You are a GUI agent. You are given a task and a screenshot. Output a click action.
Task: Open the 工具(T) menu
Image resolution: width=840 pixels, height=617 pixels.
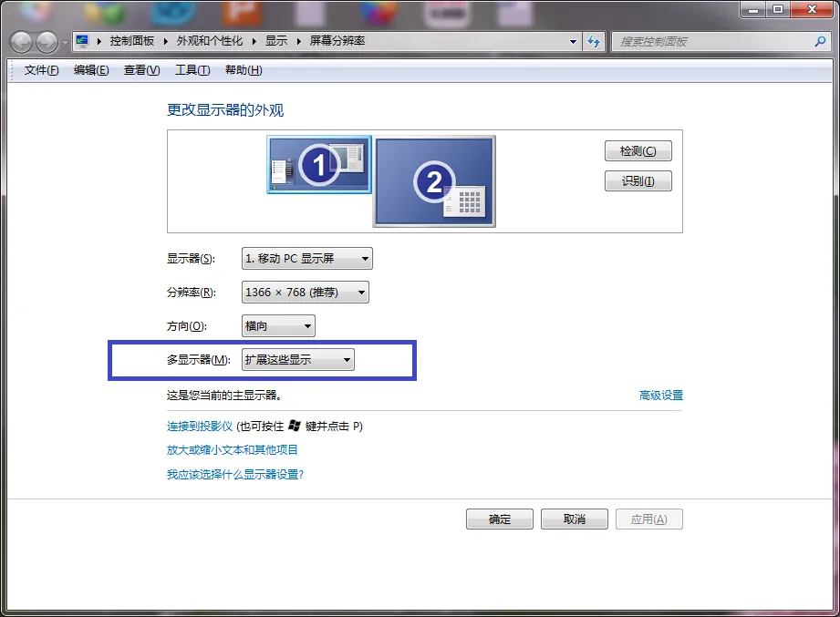[192, 70]
